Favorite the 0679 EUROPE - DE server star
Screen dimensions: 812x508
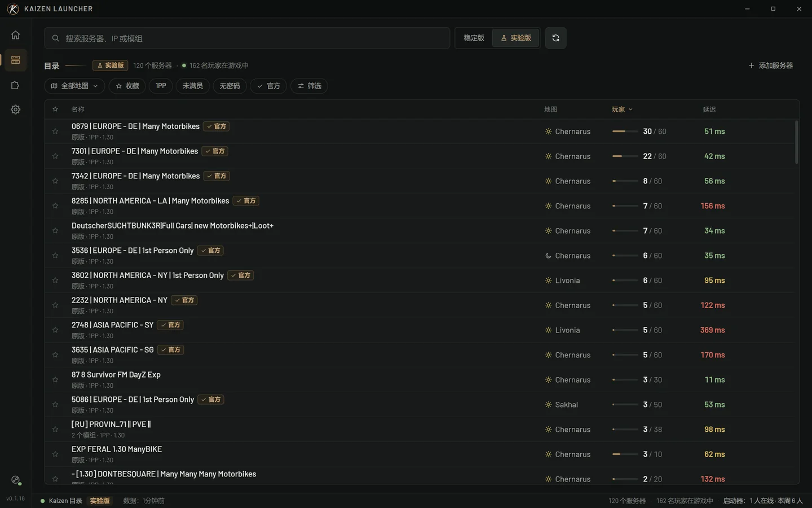pyautogui.click(x=55, y=132)
